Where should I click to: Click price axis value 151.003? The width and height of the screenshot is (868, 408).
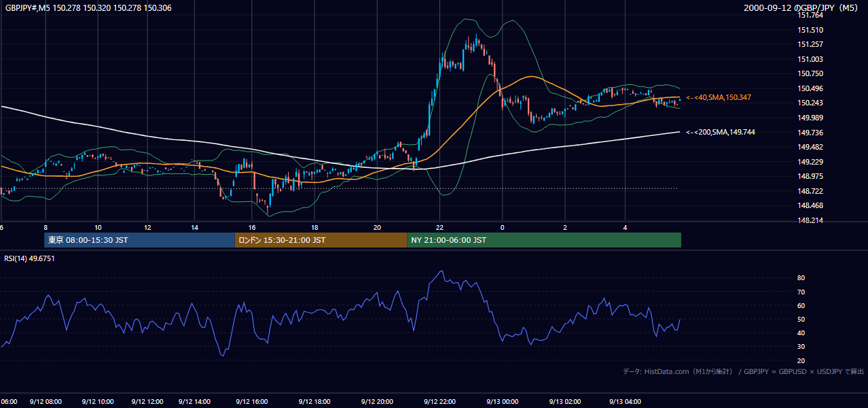(x=811, y=59)
